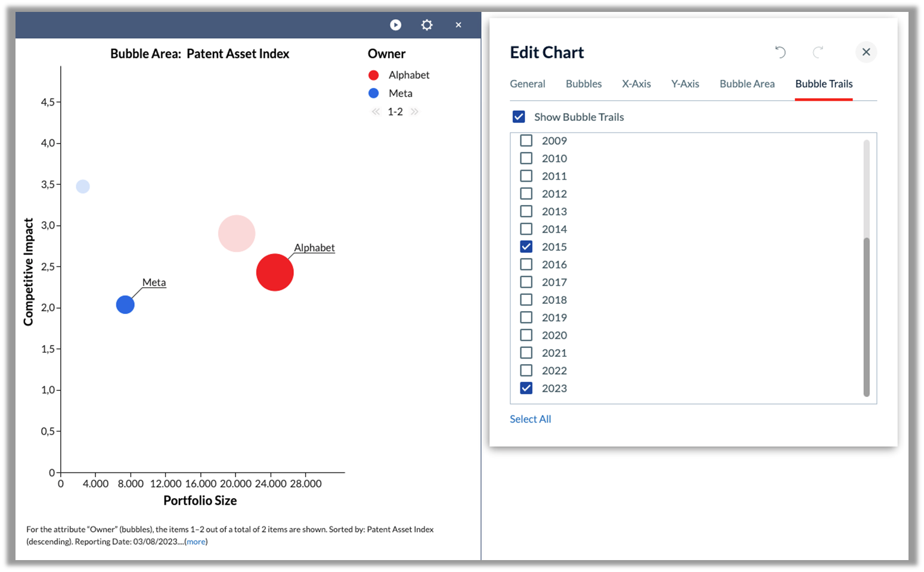Switch to the Bubbles tab

pos(584,84)
